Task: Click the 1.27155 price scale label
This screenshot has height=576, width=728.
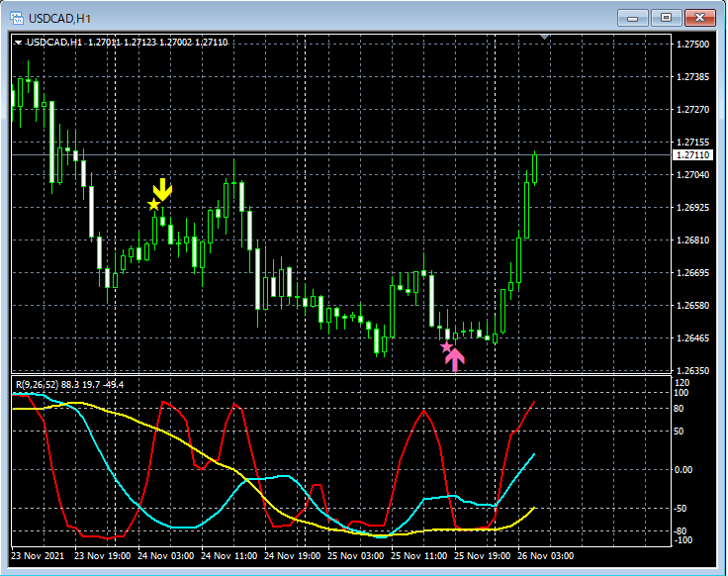Action: (x=692, y=142)
